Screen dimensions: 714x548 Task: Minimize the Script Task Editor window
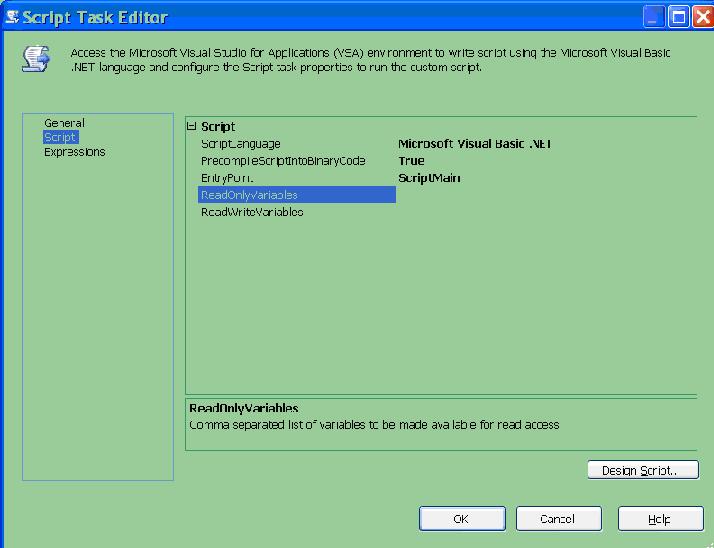pyautogui.click(x=654, y=17)
